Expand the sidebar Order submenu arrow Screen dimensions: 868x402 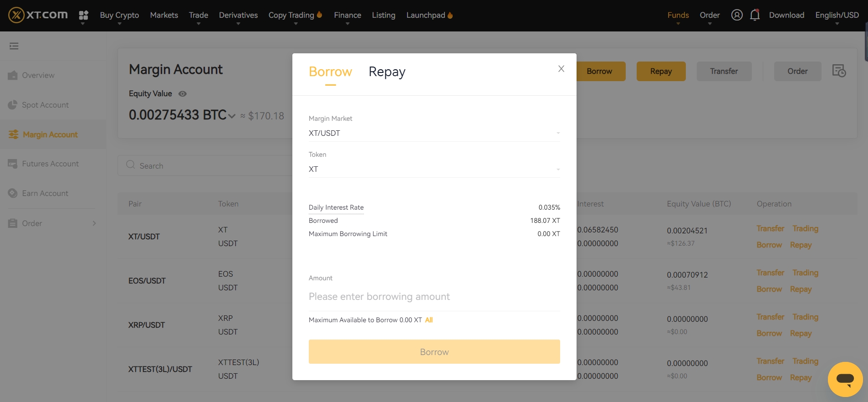pos(94,223)
